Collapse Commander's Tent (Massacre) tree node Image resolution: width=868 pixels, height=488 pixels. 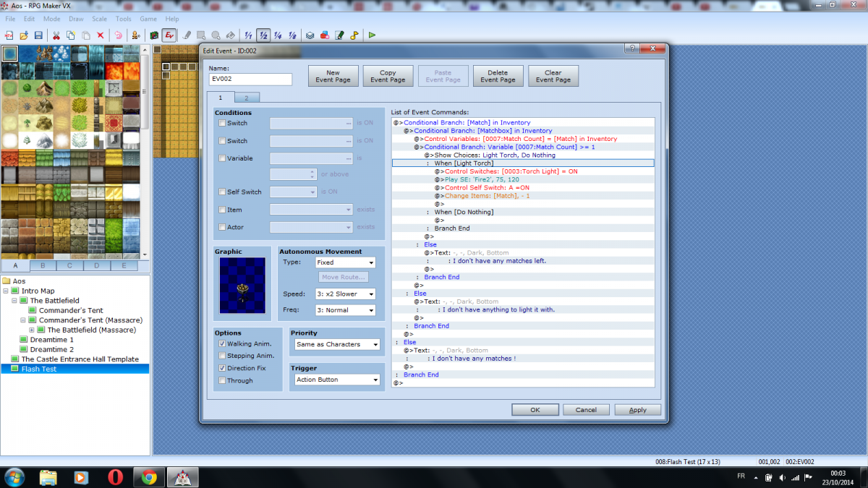click(23, 320)
